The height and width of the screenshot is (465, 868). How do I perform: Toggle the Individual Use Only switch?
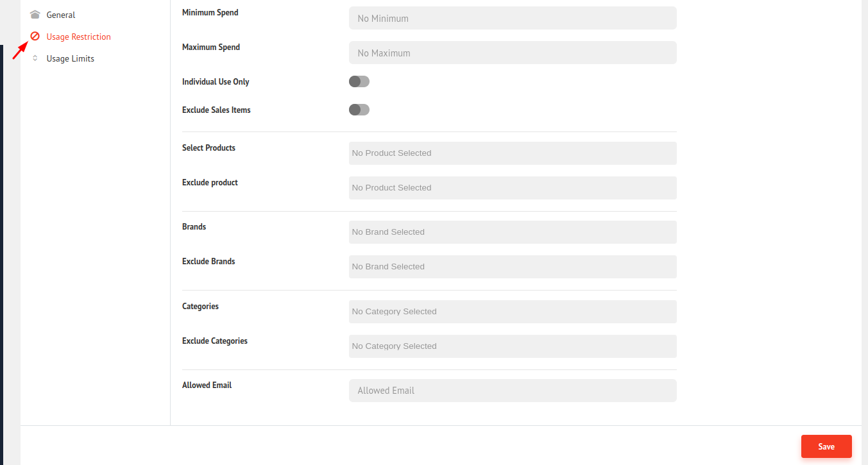point(359,81)
